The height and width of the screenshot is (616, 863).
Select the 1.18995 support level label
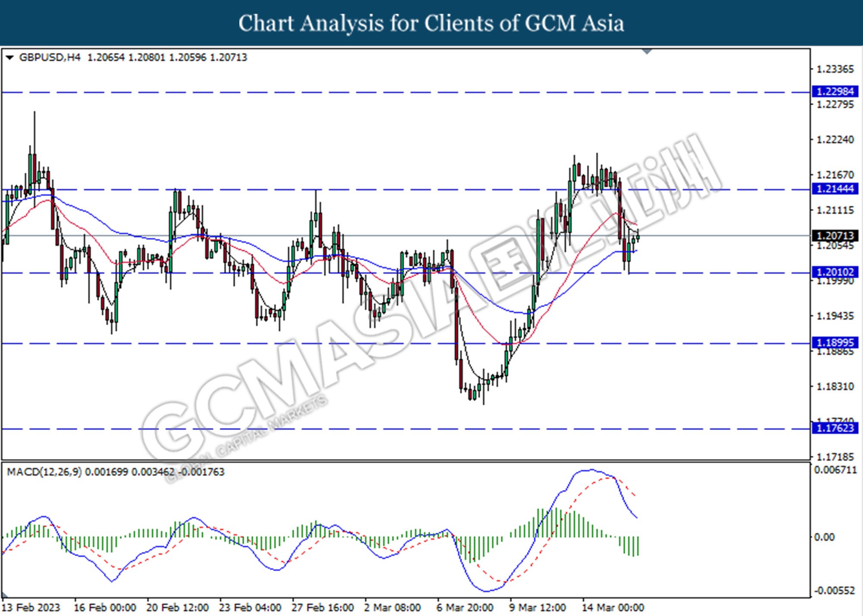pyautogui.click(x=835, y=343)
